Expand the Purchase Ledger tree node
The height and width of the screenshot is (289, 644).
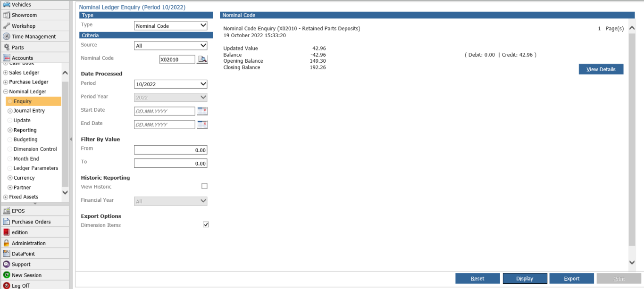(6, 82)
